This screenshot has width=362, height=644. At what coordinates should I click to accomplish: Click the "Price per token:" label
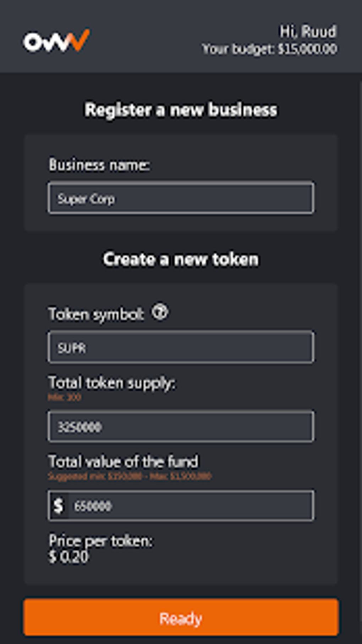point(101,541)
